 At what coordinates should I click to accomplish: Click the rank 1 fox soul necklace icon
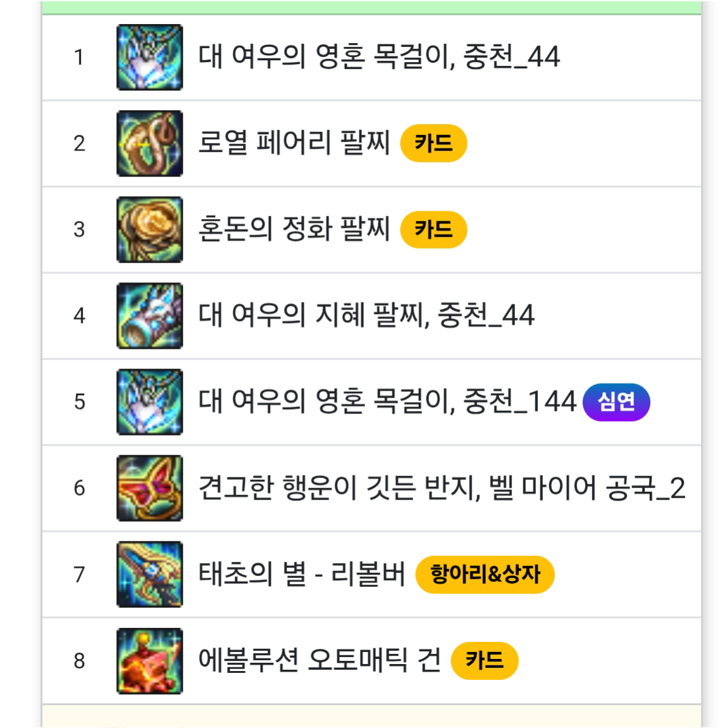tap(149, 57)
